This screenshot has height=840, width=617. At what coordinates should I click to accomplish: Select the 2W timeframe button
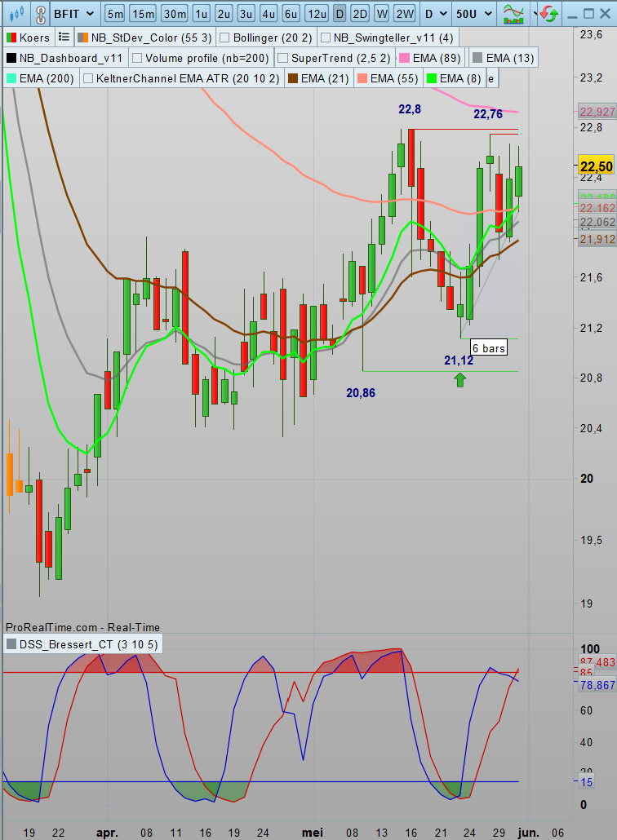403,14
